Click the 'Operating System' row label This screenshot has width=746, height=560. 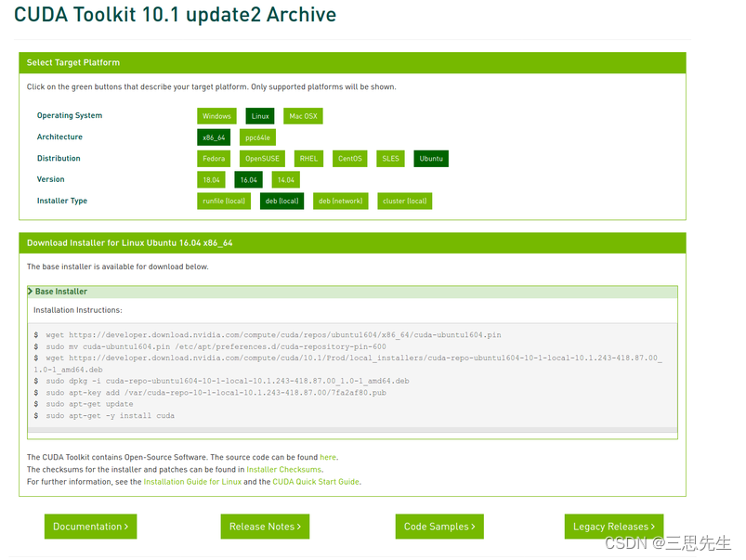coord(70,115)
